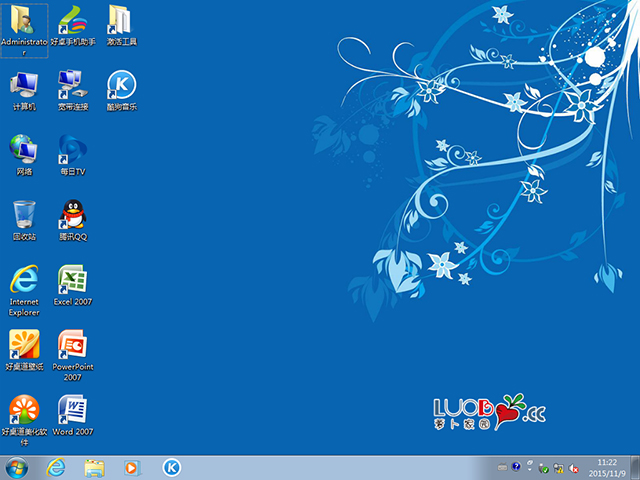Viewport: 640px width, 480px height.
Task: Select the 计算机 computer desktop icon
Action: tap(24, 84)
